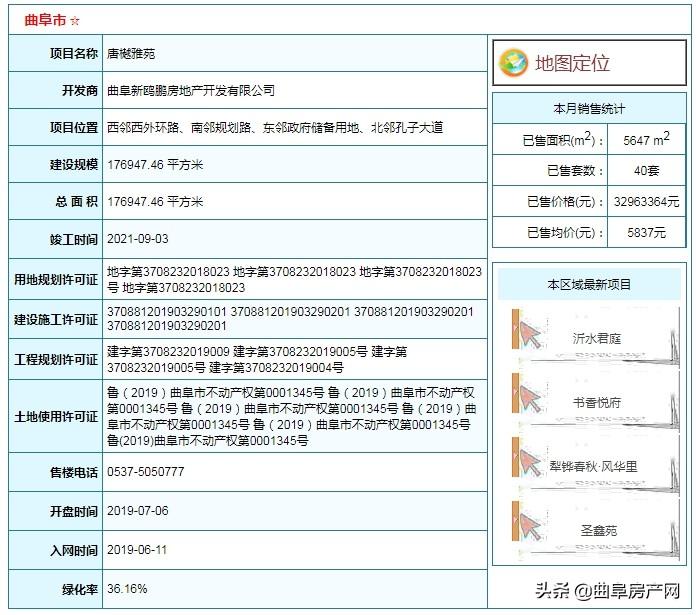Screen dimensions: 696x615
Task: Open the 沂水君庭 project link
Action: click(x=597, y=339)
